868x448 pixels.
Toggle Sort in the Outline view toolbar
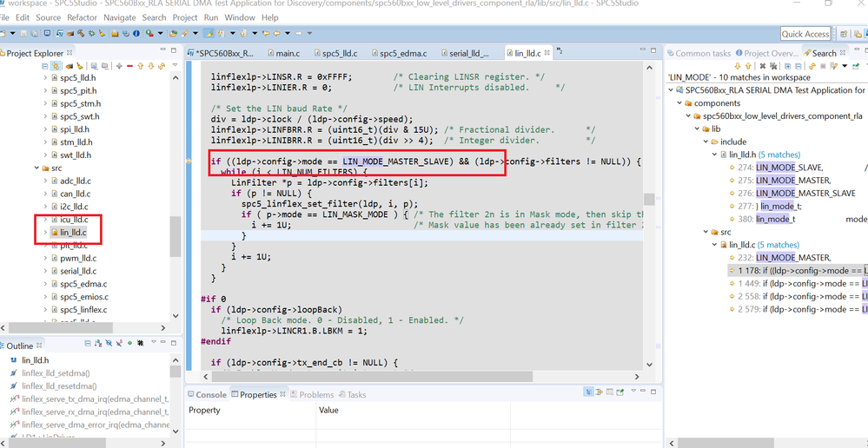(98, 344)
